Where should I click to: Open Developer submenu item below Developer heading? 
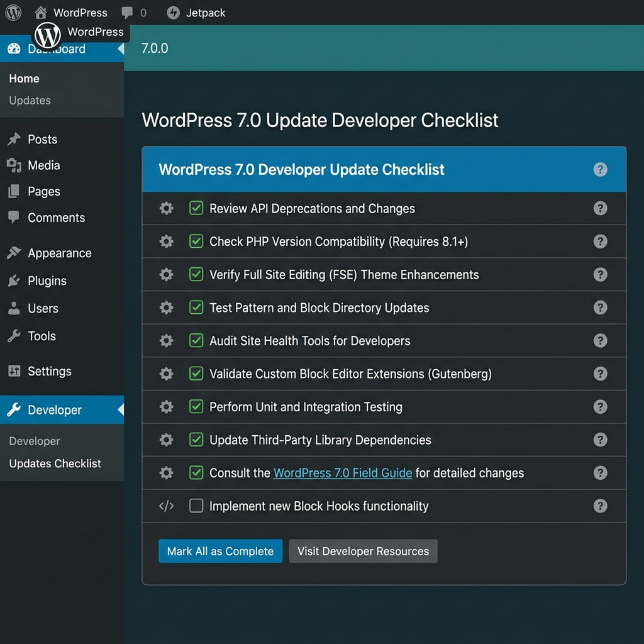[35, 441]
